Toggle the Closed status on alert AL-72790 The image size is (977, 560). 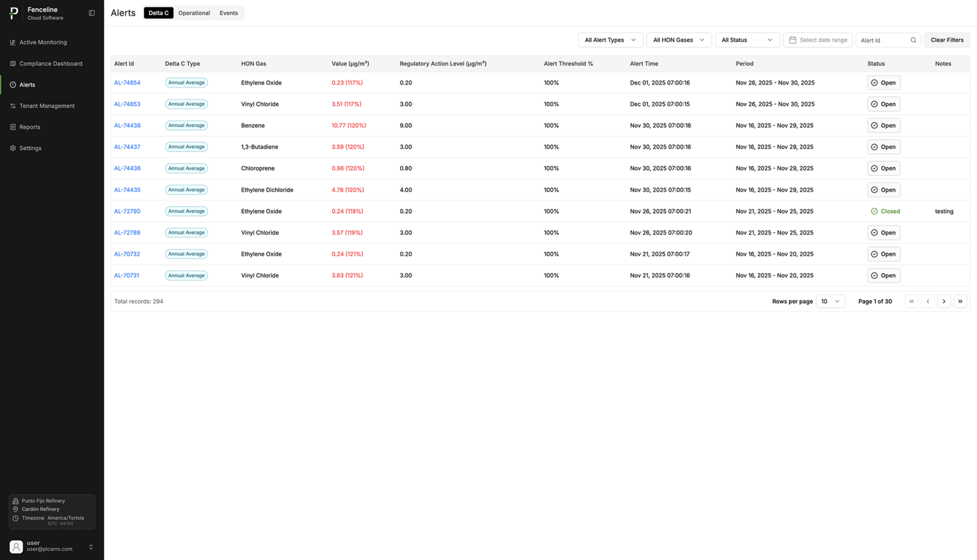coord(885,211)
